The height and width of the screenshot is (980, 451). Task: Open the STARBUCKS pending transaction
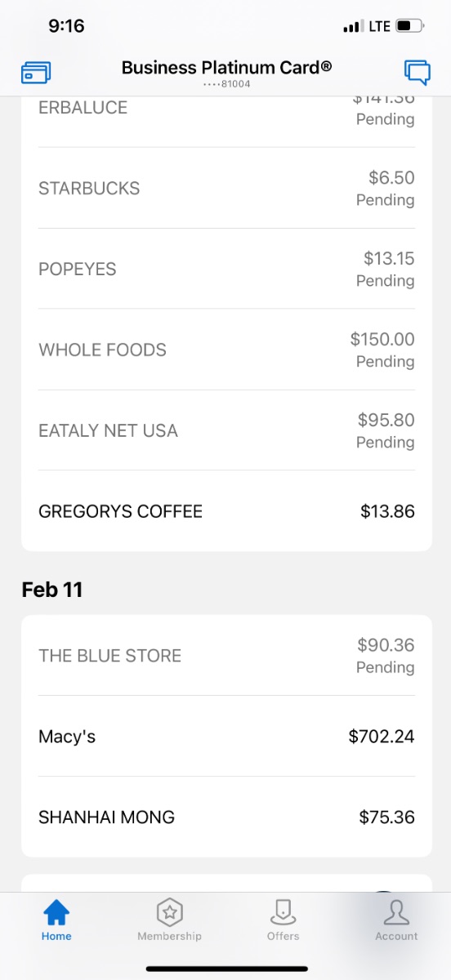point(226,188)
